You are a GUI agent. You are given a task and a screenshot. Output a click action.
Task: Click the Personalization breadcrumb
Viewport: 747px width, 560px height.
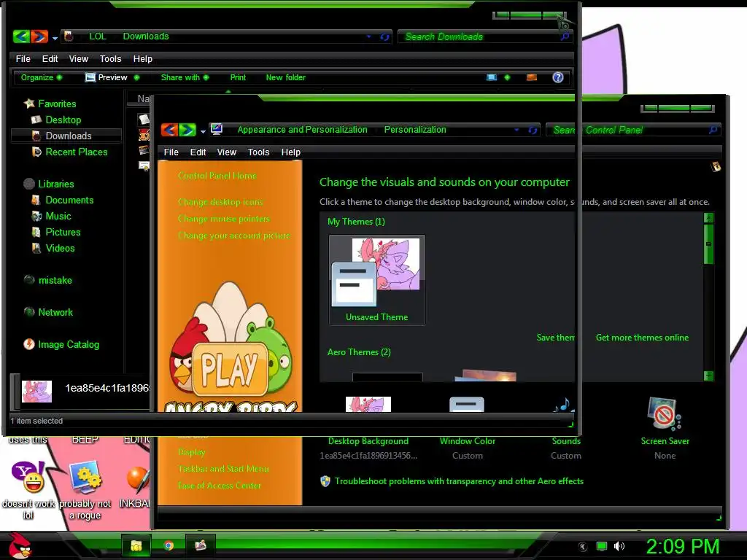pos(415,130)
